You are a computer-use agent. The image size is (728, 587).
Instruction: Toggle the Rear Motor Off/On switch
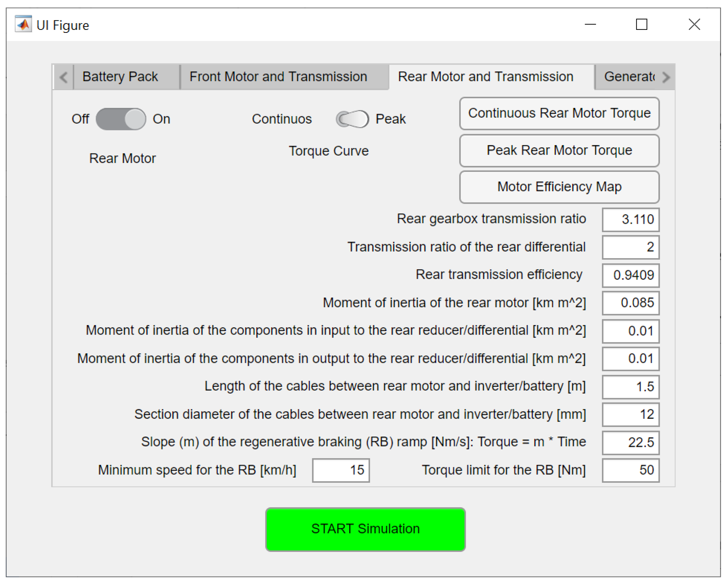121,119
